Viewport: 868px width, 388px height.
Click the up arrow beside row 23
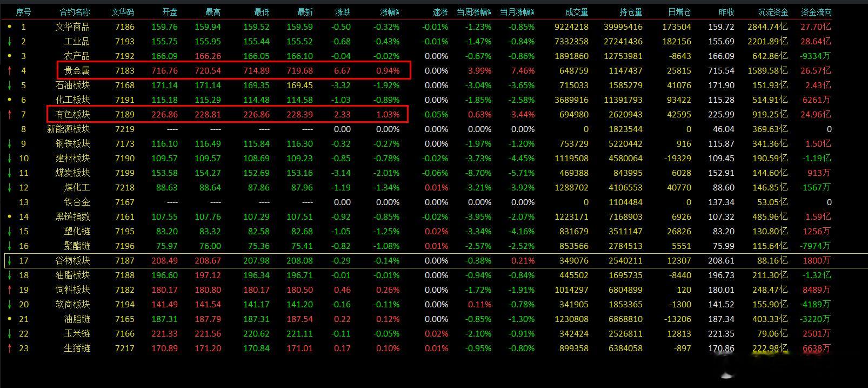9,348
